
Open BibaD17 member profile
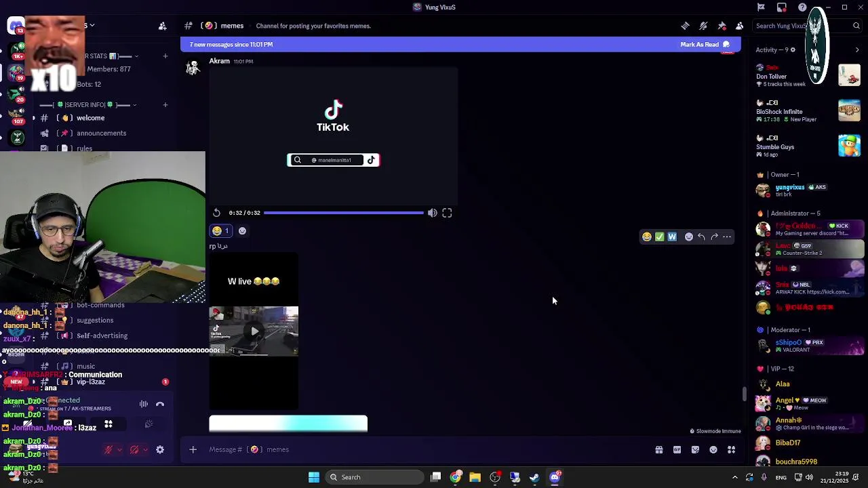809,443
